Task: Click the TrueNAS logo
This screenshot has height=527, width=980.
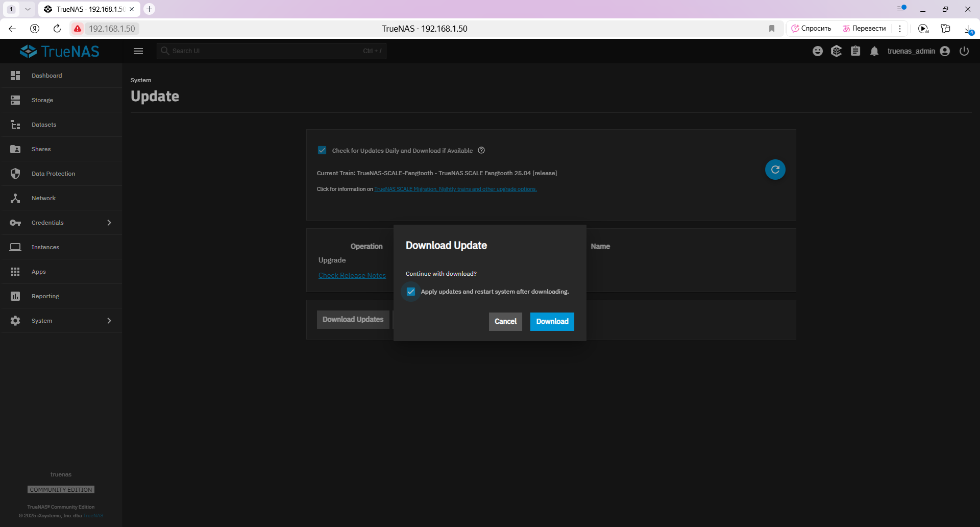Action: pos(60,51)
